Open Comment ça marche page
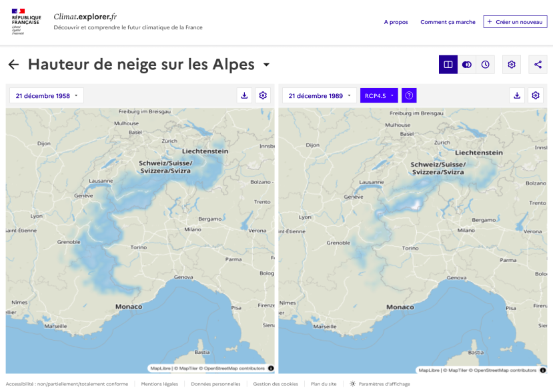Image resolution: width=553 pixels, height=392 pixels. point(448,22)
